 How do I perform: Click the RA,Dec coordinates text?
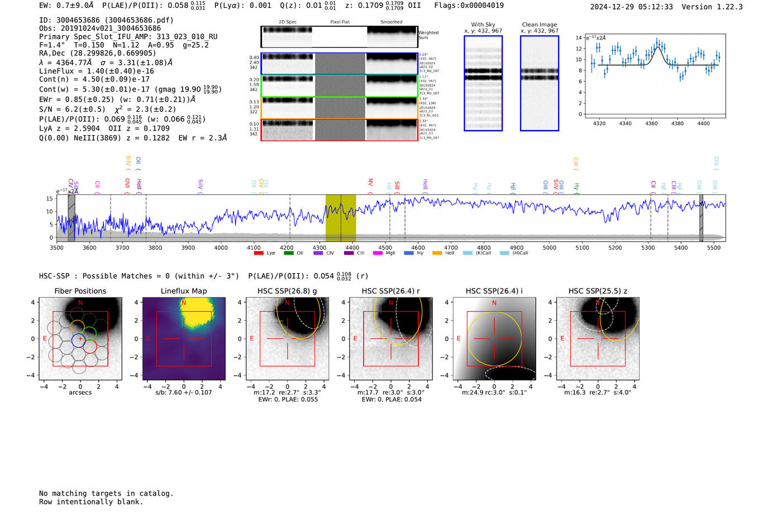pyautogui.click(x=98, y=54)
